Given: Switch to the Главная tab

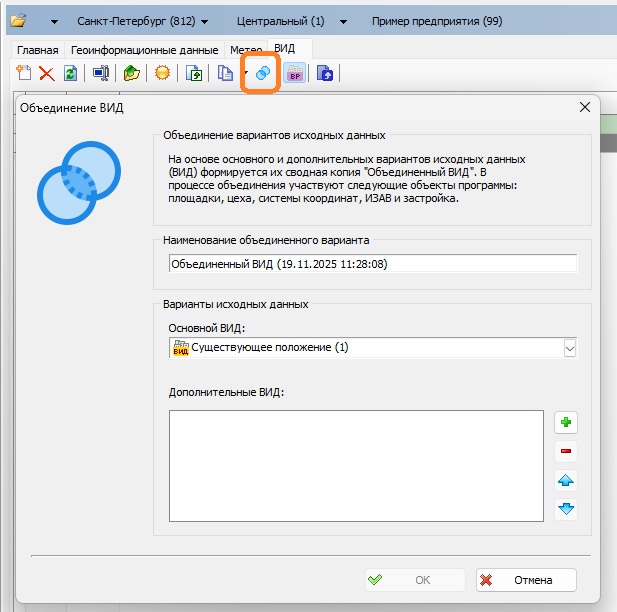Looking at the screenshot, I should (38, 50).
